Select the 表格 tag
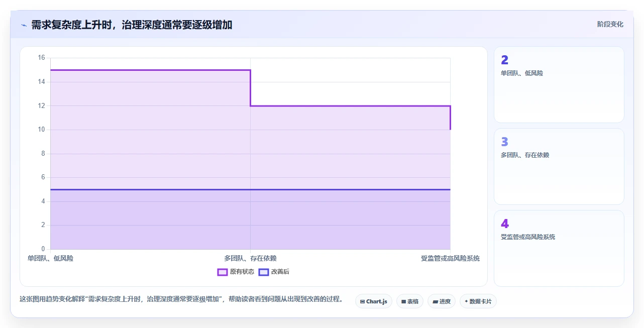The width and height of the screenshot is (644, 328). coord(410,301)
